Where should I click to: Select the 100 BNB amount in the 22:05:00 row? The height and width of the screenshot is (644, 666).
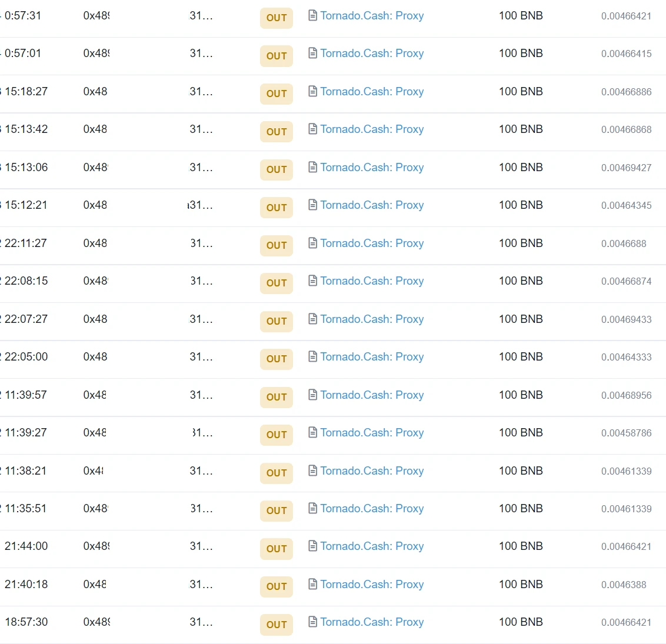pos(521,356)
